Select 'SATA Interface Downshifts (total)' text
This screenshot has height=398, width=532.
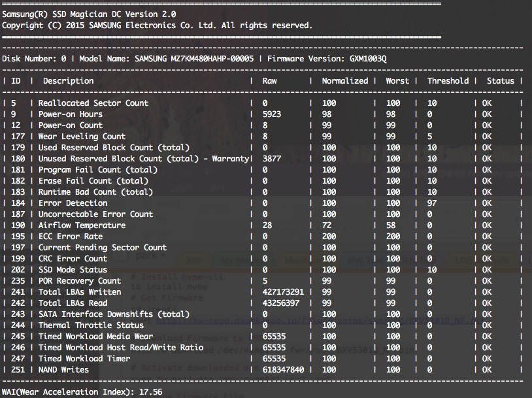pos(114,314)
